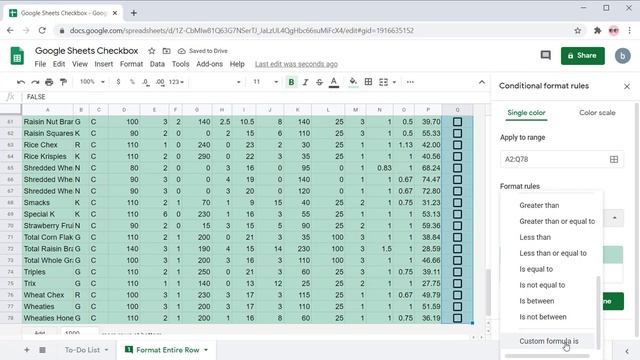Hide the menus with collapse arrow

pyautogui.click(x=482, y=82)
